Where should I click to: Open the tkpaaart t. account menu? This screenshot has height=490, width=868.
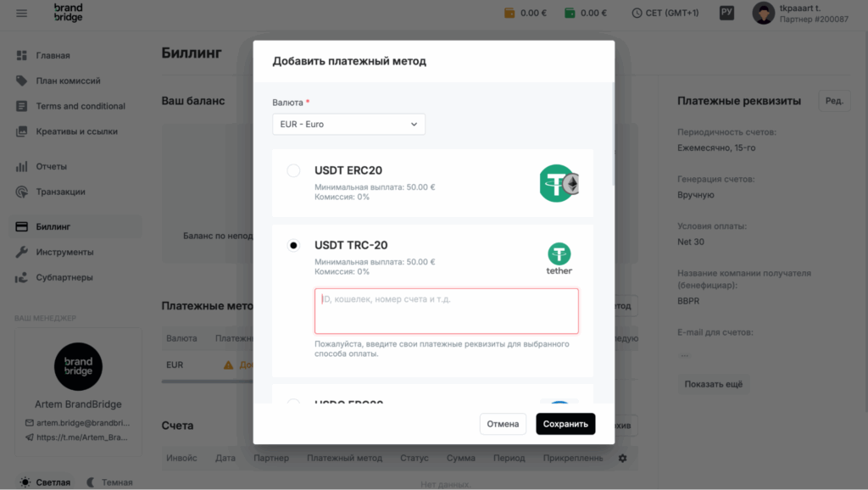coord(800,14)
